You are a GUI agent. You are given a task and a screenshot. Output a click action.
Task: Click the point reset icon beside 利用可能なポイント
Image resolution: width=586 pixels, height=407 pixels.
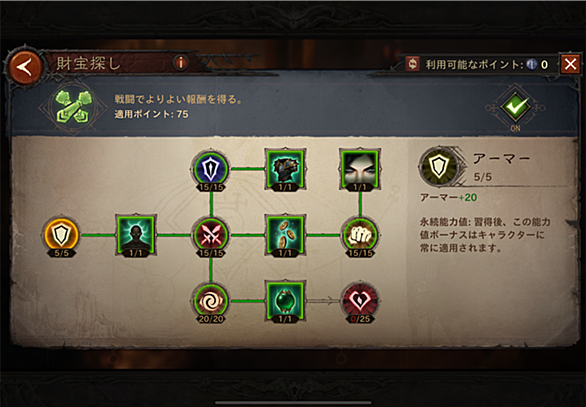pyautogui.click(x=413, y=64)
